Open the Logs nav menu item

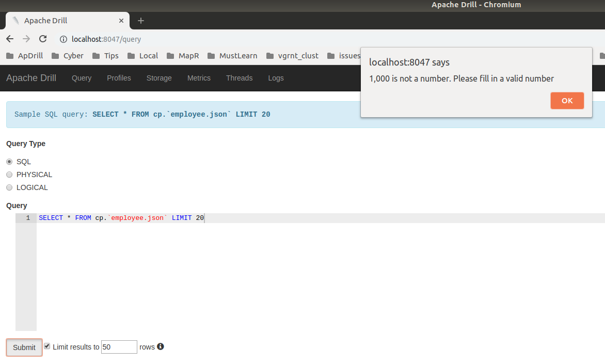click(x=276, y=78)
